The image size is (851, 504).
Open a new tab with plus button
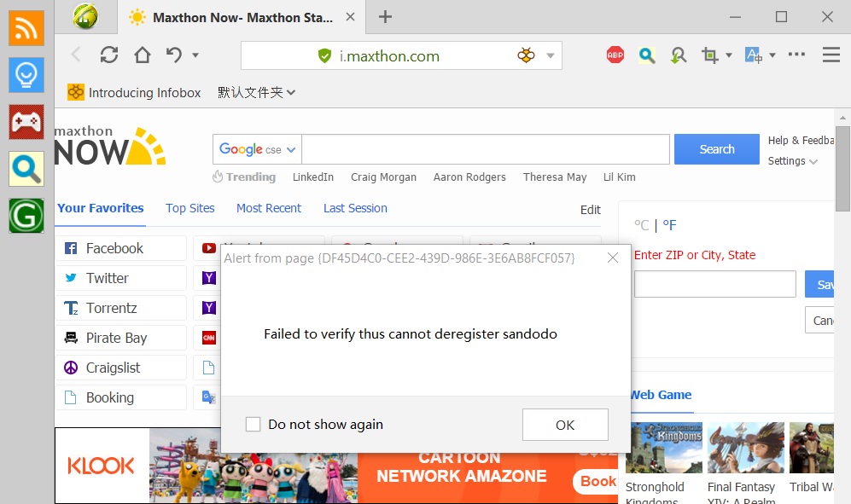(385, 17)
